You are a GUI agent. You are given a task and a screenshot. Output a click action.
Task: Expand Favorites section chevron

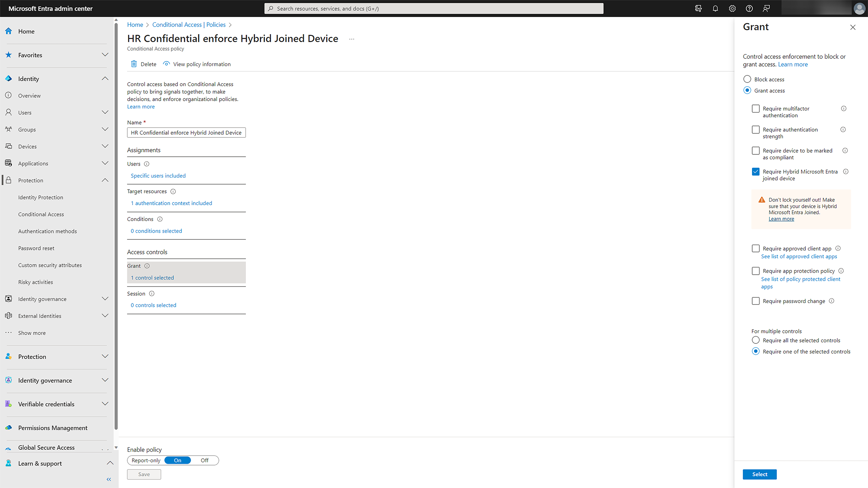click(x=105, y=55)
